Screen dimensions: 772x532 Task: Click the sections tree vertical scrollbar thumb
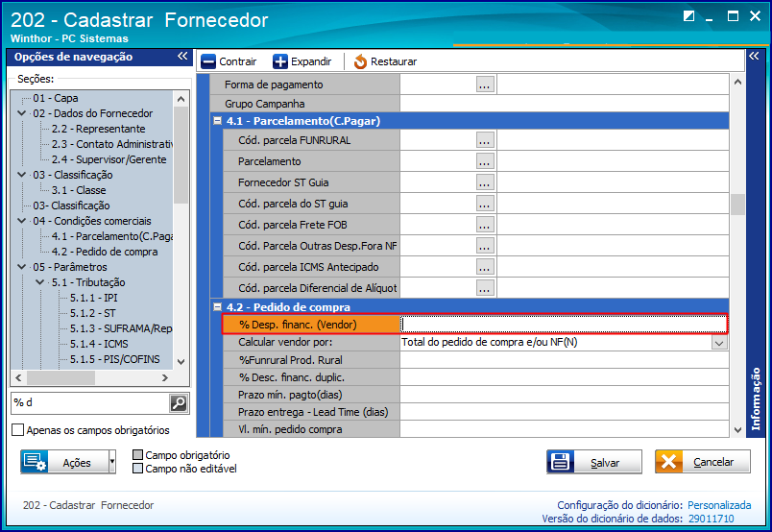click(x=181, y=155)
